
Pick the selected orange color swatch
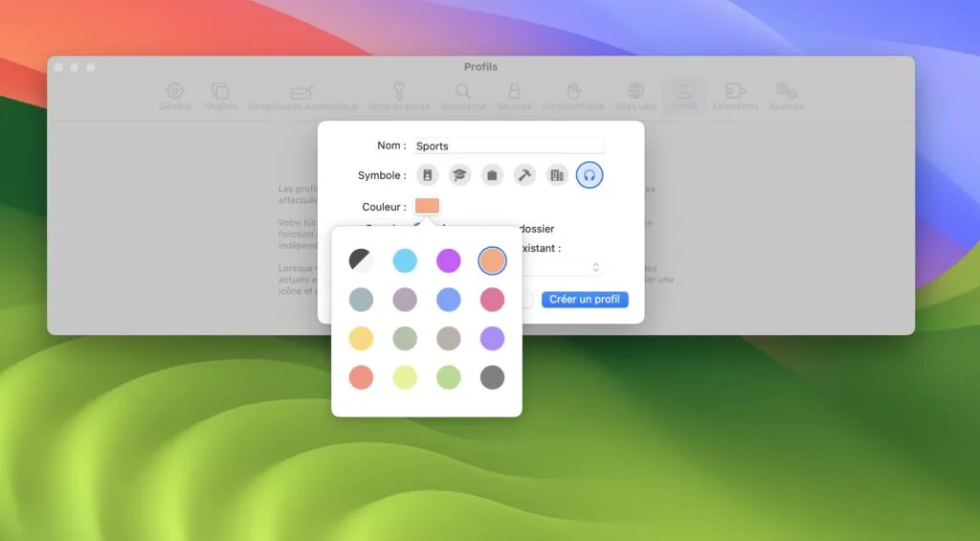pyautogui.click(x=493, y=260)
